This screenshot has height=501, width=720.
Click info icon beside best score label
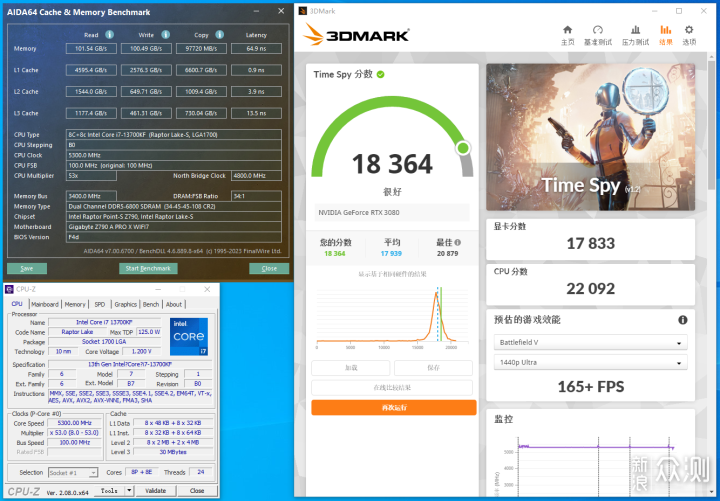pos(458,242)
